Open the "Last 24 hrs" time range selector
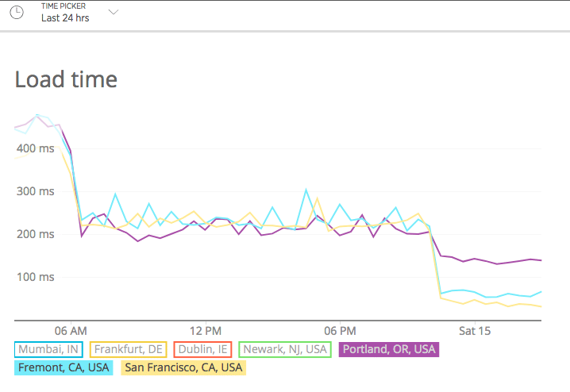The width and height of the screenshot is (570, 392). pyautogui.click(x=65, y=17)
